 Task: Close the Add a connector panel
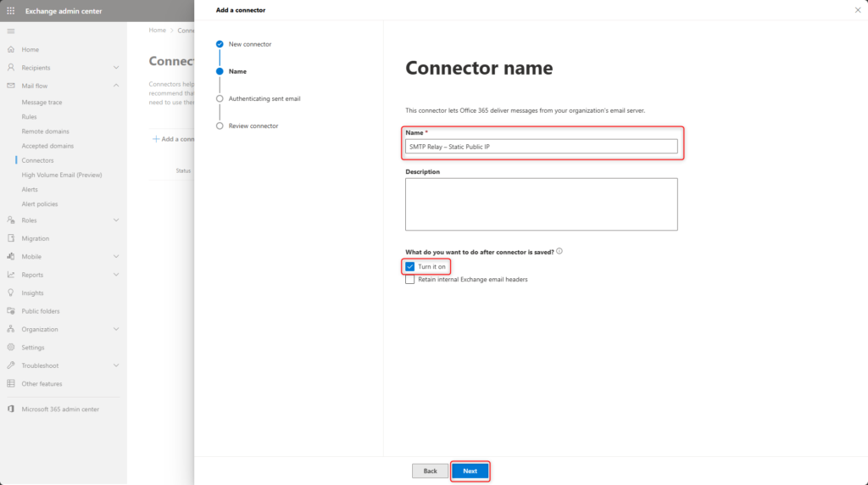(x=858, y=10)
